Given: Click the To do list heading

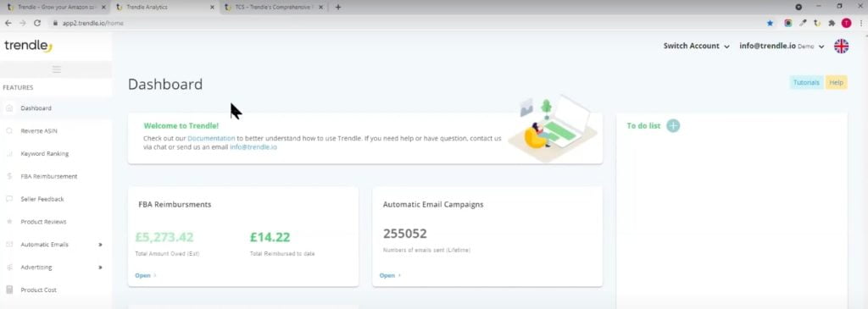Looking at the screenshot, I should point(643,126).
